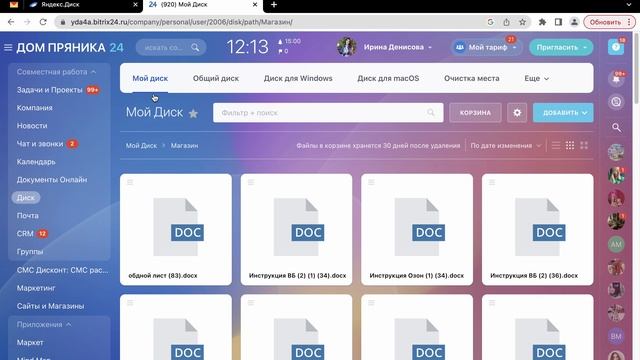Viewport: 640px width, 360px height.
Task: Open browser tab list chevron
Action: click(629, 4)
